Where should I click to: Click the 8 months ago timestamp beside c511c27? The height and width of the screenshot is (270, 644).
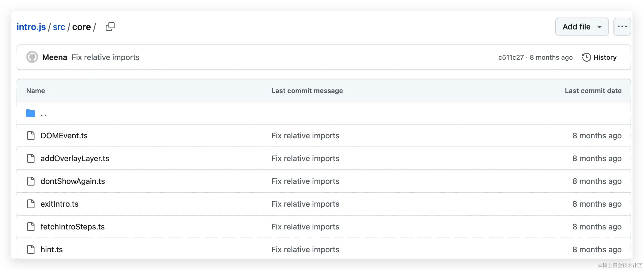[551, 57]
